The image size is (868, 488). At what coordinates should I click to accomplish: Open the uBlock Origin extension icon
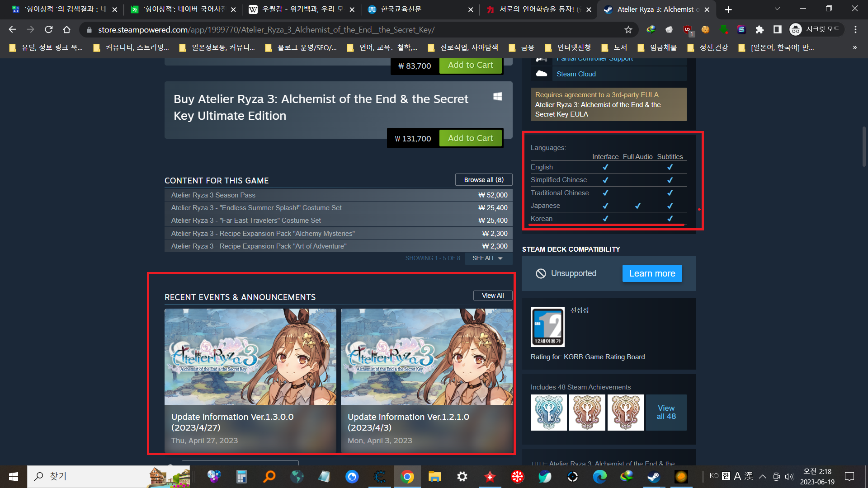pos(688,30)
